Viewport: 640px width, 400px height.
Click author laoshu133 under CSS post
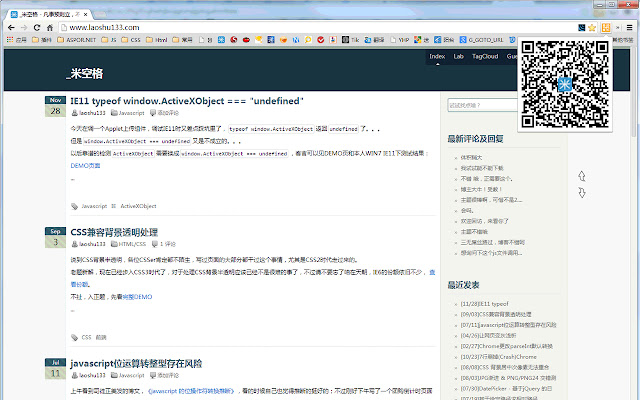(x=92, y=244)
